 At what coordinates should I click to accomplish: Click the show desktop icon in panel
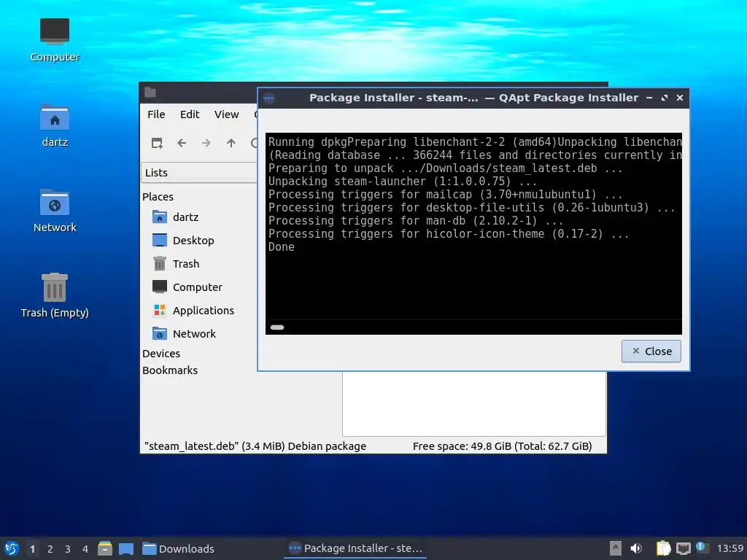click(126, 548)
